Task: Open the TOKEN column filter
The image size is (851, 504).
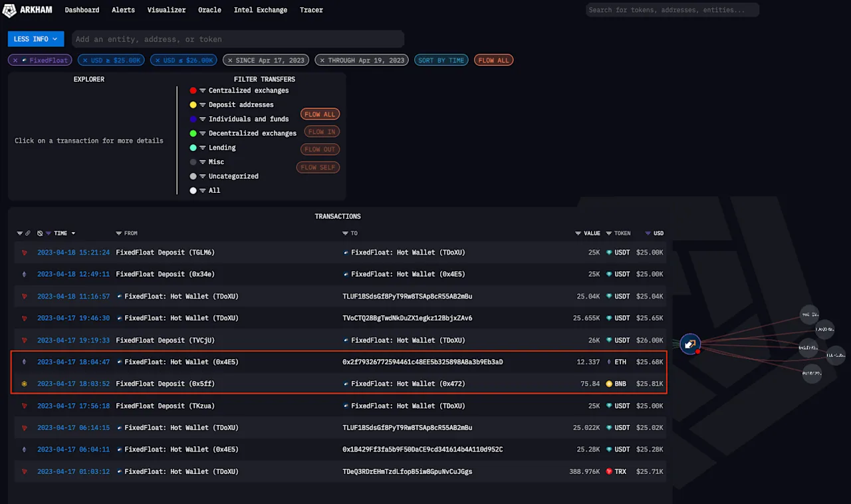Action: pyautogui.click(x=608, y=233)
